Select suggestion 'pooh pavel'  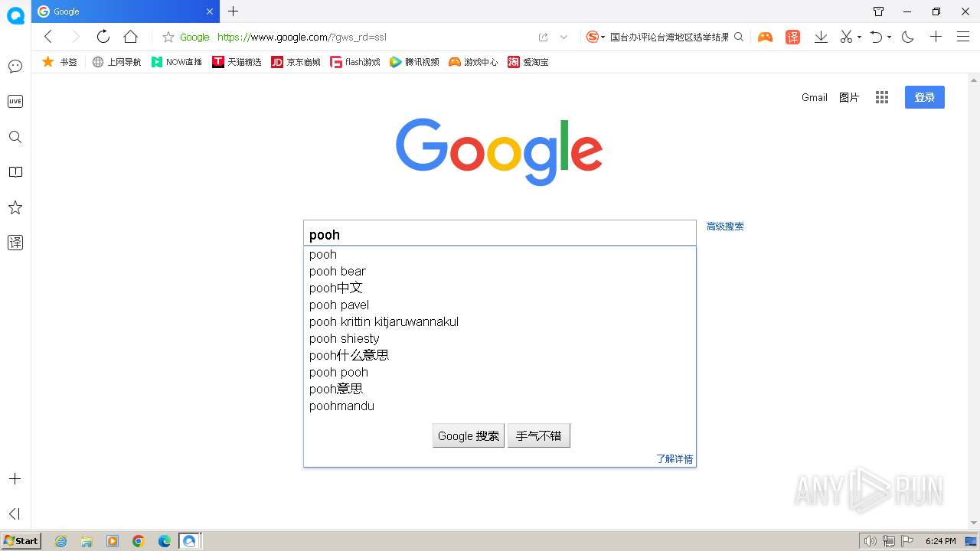pyautogui.click(x=500, y=305)
